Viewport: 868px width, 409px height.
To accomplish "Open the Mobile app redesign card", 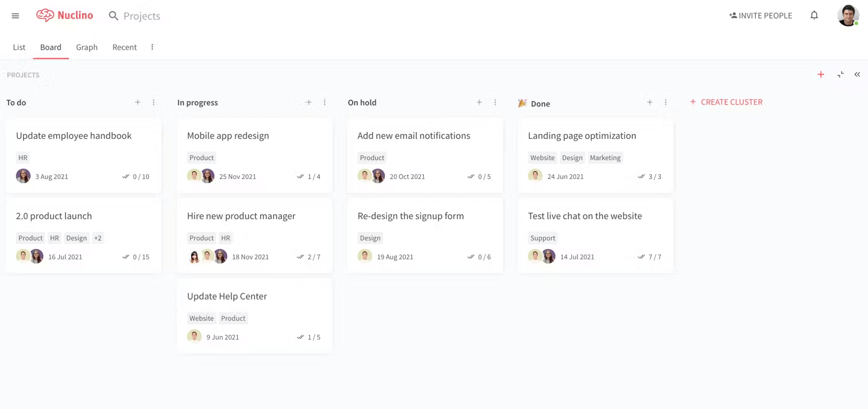I will (228, 136).
